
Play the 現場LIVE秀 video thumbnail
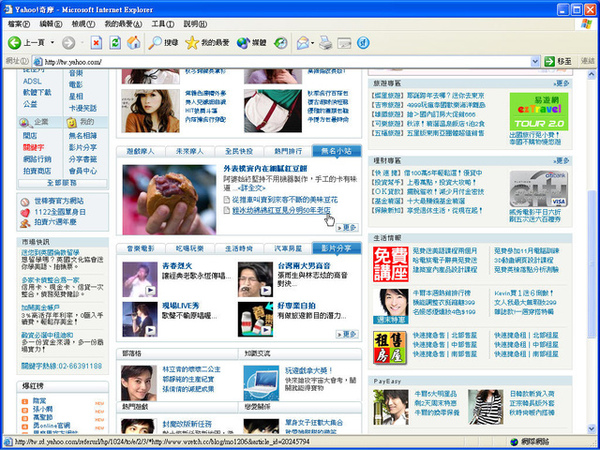[140, 319]
